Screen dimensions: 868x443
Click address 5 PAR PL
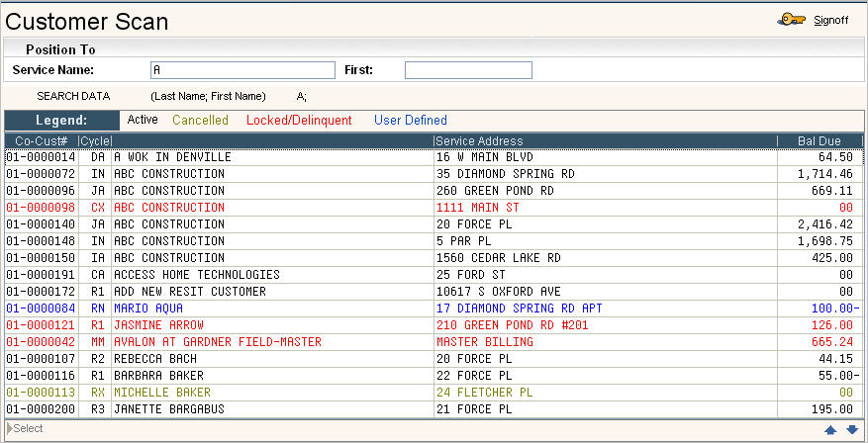464,241
